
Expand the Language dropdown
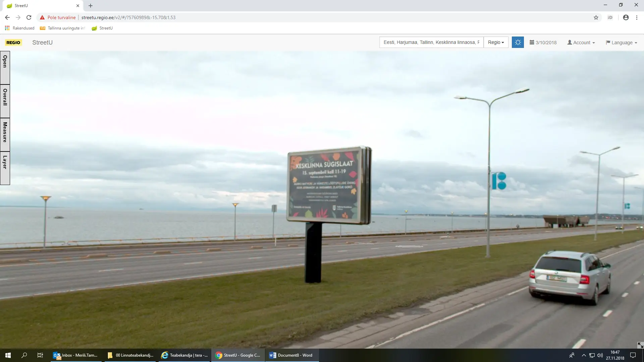(621, 43)
